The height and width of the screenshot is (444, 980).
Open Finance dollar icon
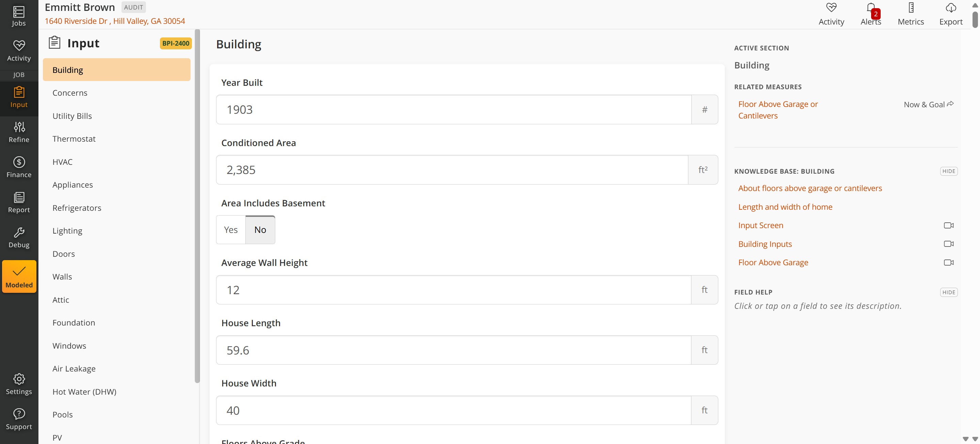[x=19, y=162]
